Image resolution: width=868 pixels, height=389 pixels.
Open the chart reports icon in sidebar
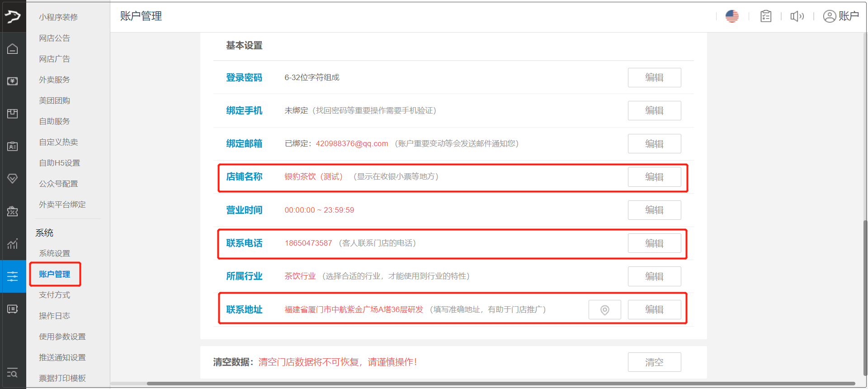13,244
